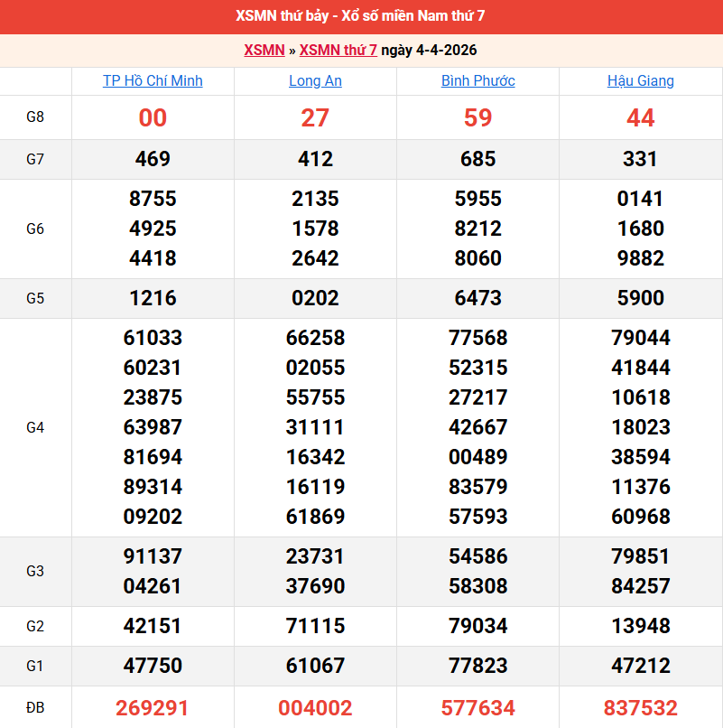Open the XSMN breadcrumb link
Viewport: 723px width, 728px height.
pos(264,50)
